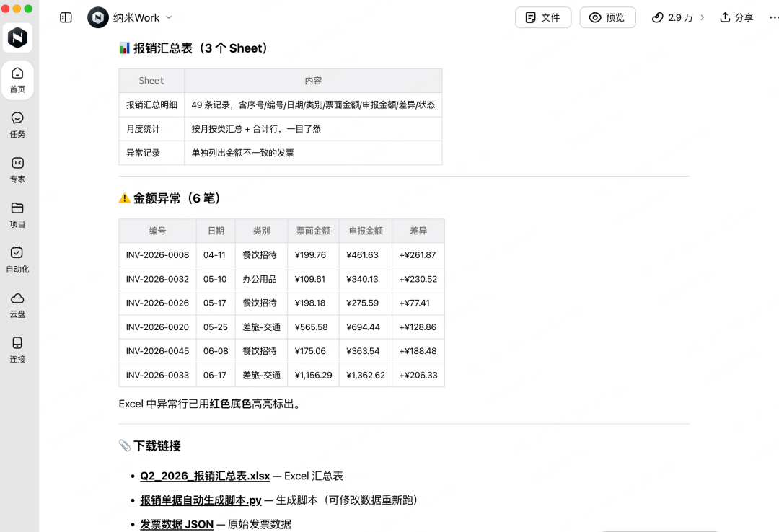779x532 pixels.
Task: Open the three-dot more options menu
Action: click(x=773, y=17)
